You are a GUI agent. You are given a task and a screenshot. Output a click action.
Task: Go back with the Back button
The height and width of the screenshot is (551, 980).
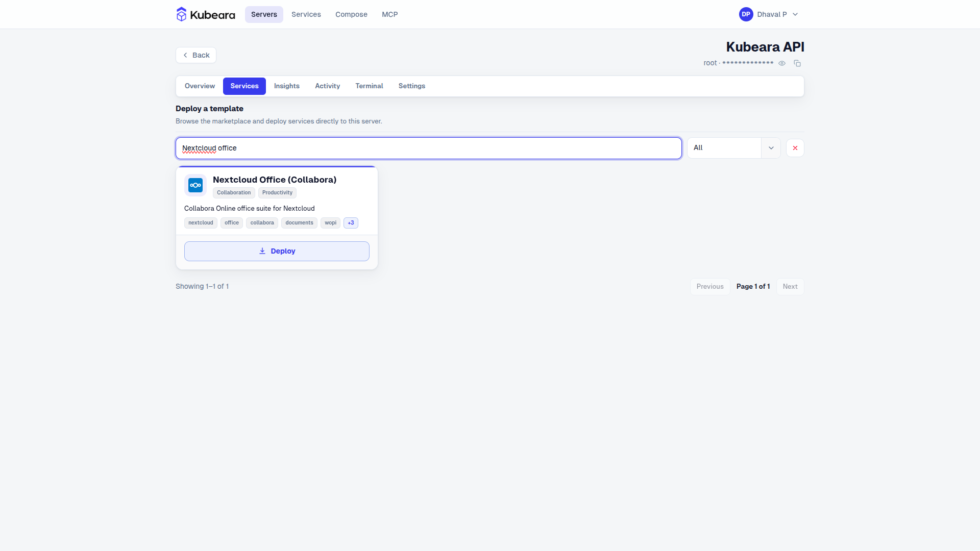[196, 55]
